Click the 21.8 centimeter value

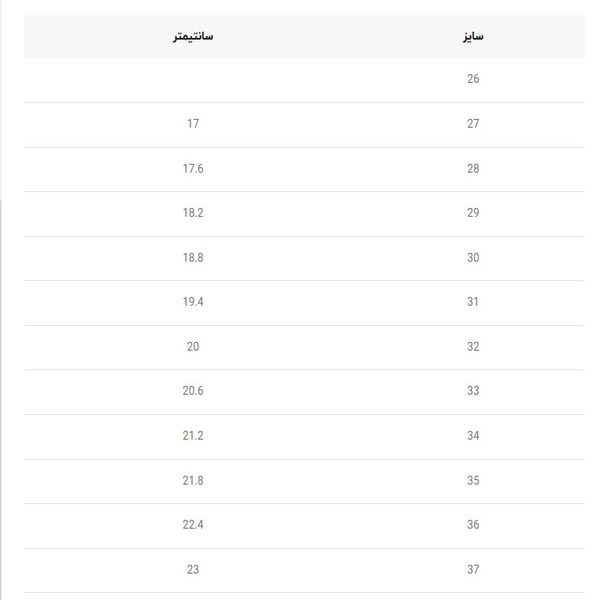(x=193, y=481)
